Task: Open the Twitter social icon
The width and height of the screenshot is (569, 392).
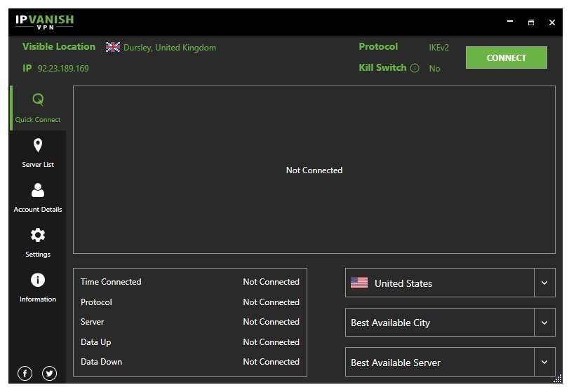Action: coord(49,373)
